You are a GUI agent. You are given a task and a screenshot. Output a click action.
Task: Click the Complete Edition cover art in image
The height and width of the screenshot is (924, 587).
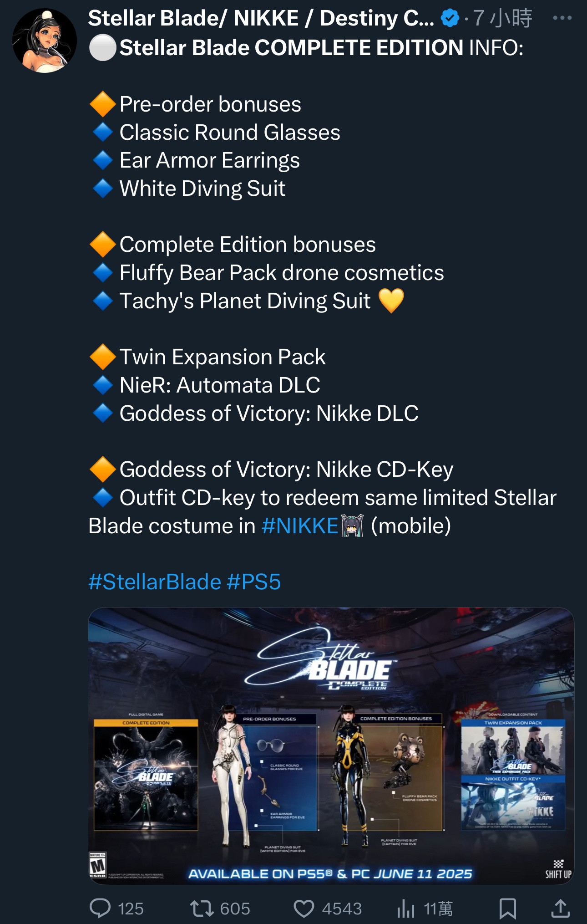click(146, 775)
